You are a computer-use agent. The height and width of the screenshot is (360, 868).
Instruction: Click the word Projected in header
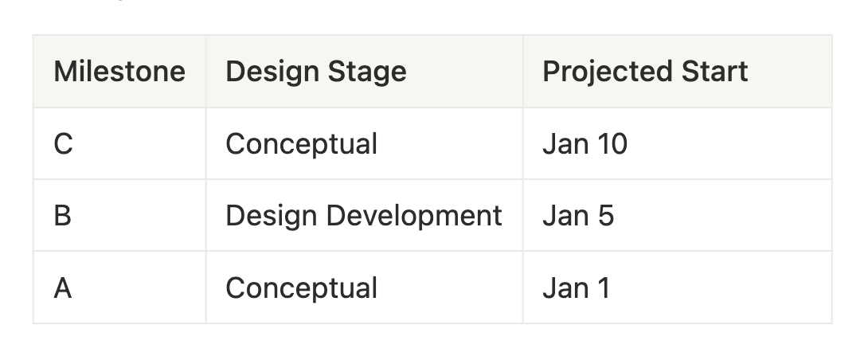(608, 72)
